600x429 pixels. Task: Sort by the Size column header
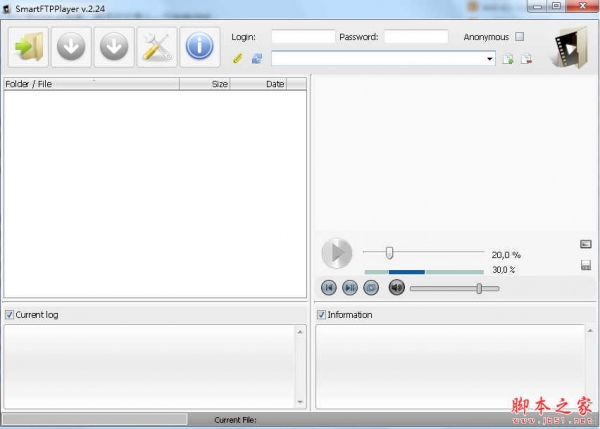[205, 84]
